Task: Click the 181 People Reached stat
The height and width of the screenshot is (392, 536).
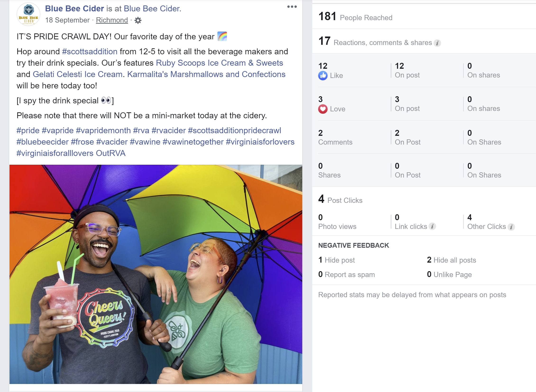Action: pos(355,17)
